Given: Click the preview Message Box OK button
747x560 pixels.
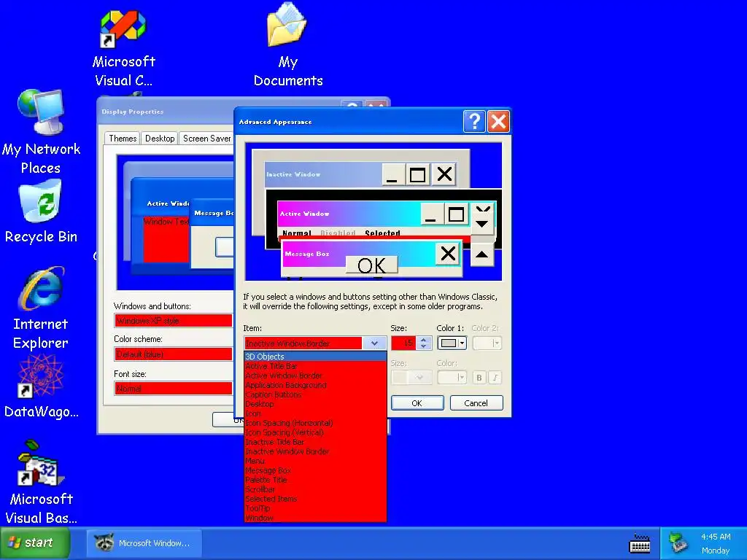Looking at the screenshot, I should pyautogui.click(x=371, y=265).
